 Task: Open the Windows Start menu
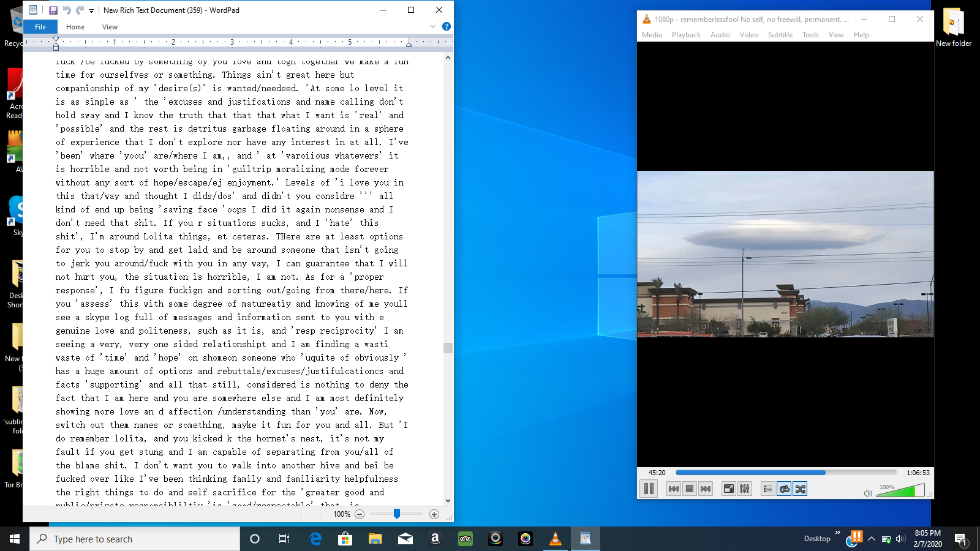(15, 539)
